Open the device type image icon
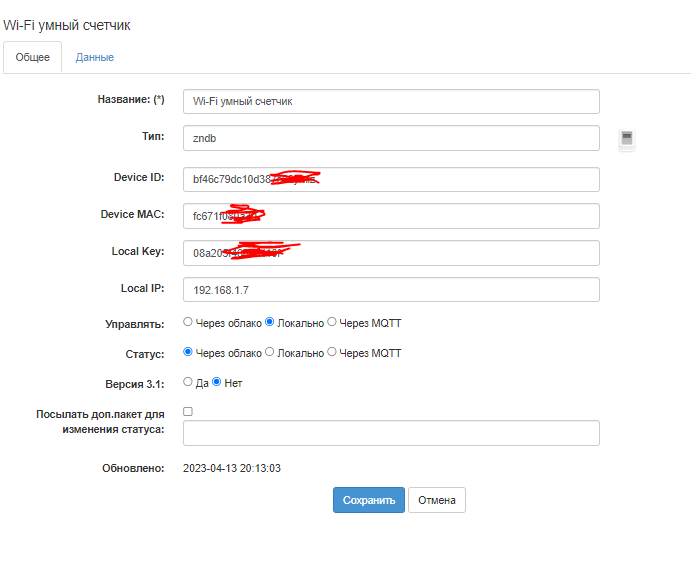The width and height of the screenshot is (691, 564). coord(627,141)
